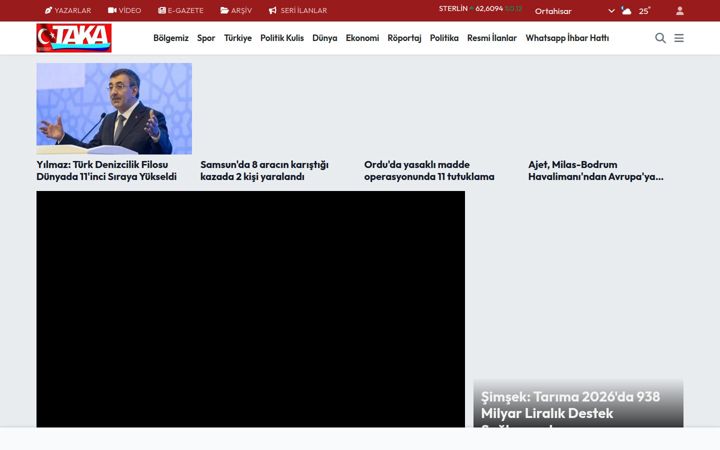This screenshot has width=720, height=450.
Task: Read Samsun'da 8 aracın karıştığı kaza headline
Action: click(264, 170)
